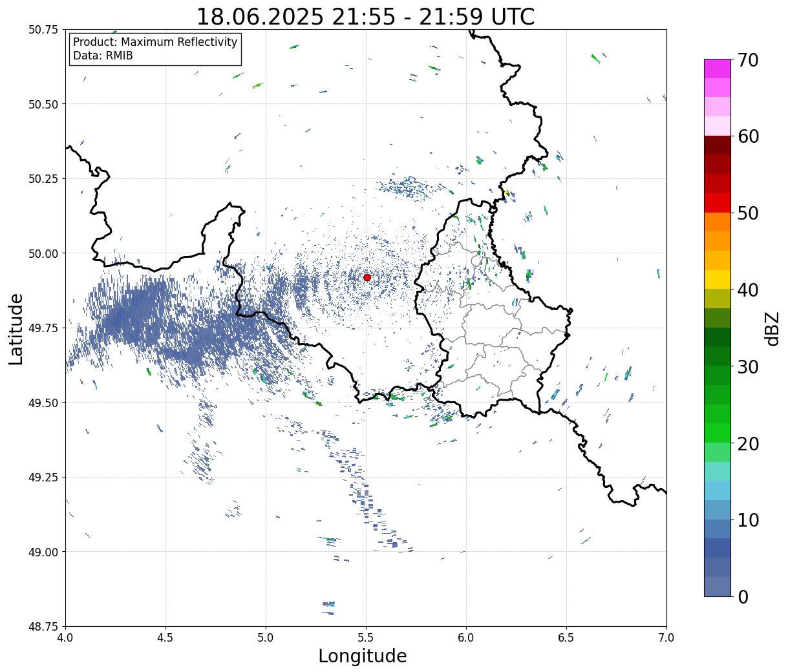Click the longitude tick label 6.5
Screen dimensions: 788x672
click(x=566, y=638)
